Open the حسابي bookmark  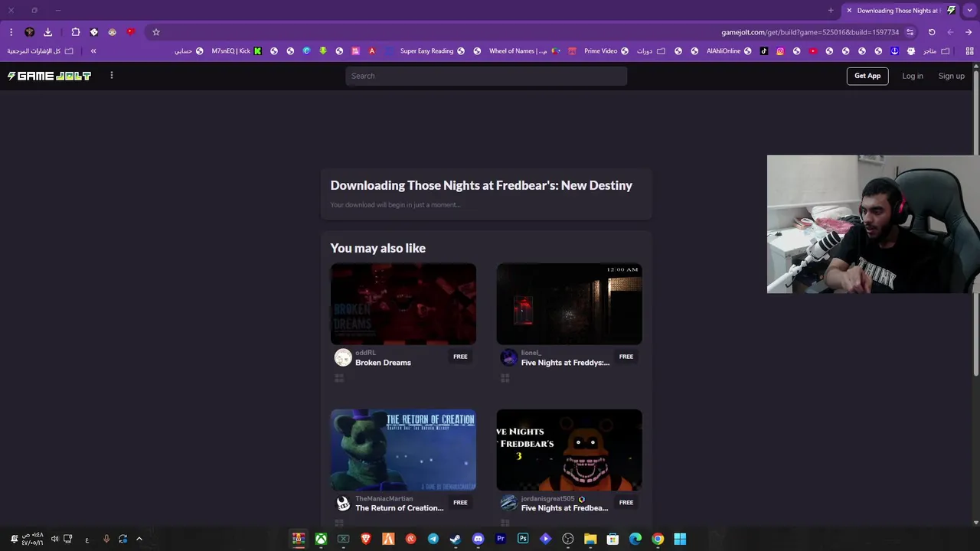tap(189, 51)
